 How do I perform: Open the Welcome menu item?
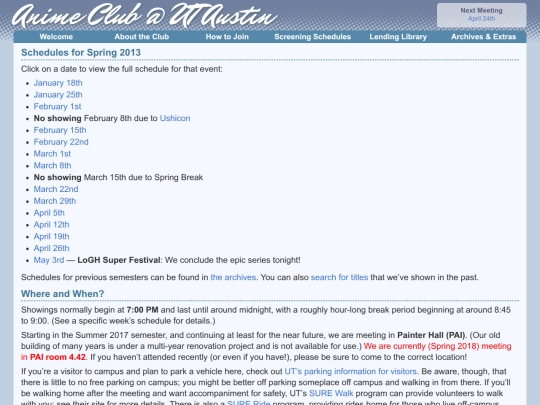pos(56,37)
